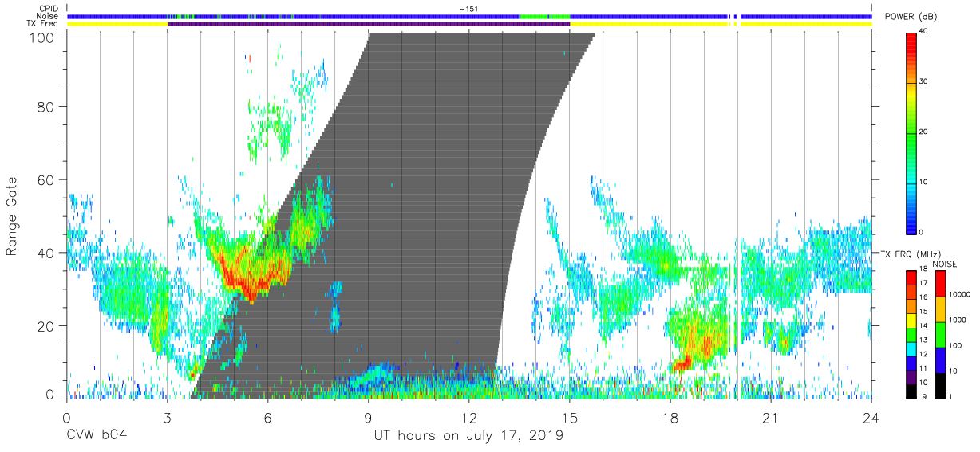980x452 pixels.
Task: Click the 'CPID' label
Action: click(x=49, y=8)
